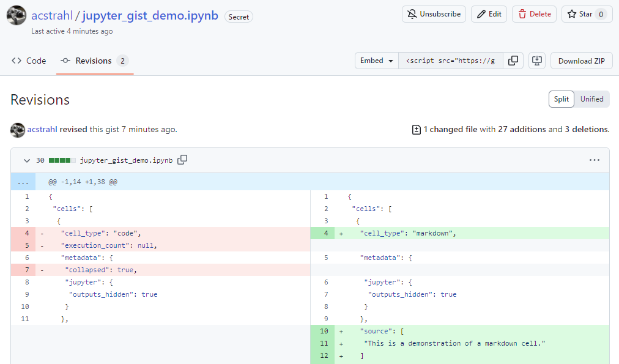Click the acstrahl avatar in header

(x=17, y=16)
